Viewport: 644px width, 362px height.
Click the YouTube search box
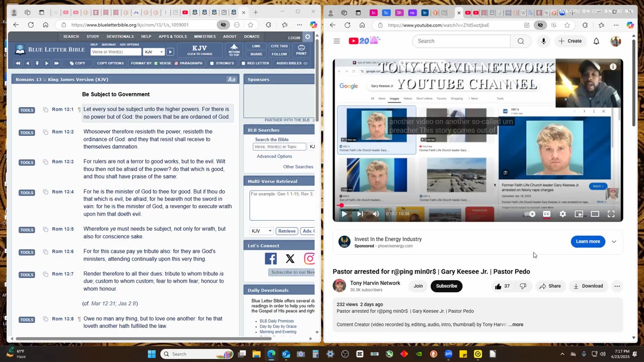(x=461, y=41)
